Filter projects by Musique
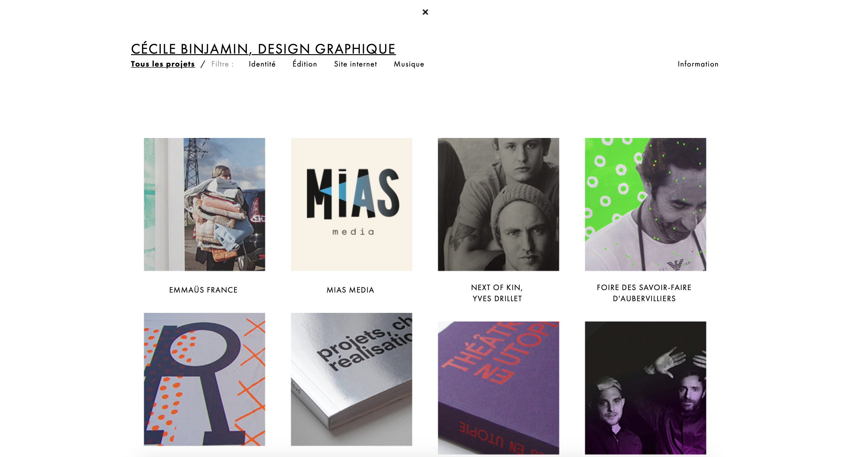The width and height of the screenshot is (868, 457). [x=409, y=64]
